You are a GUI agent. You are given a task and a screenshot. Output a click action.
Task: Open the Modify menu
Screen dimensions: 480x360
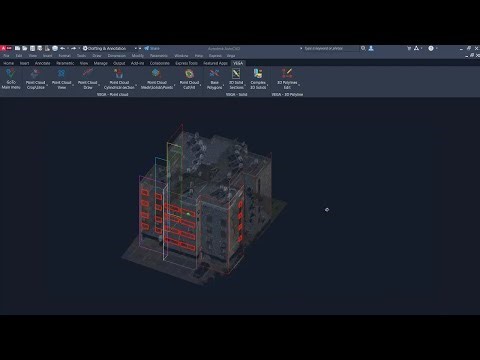tap(138, 56)
